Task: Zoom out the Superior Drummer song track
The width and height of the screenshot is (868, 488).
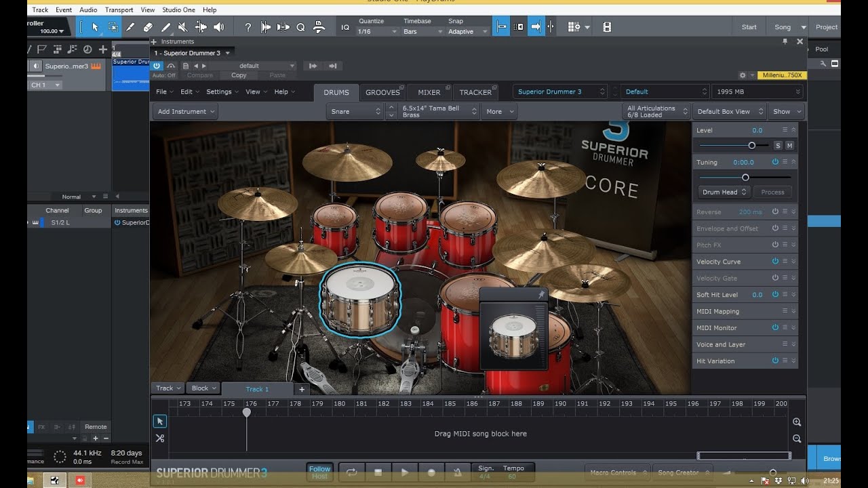Action: [797, 439]
